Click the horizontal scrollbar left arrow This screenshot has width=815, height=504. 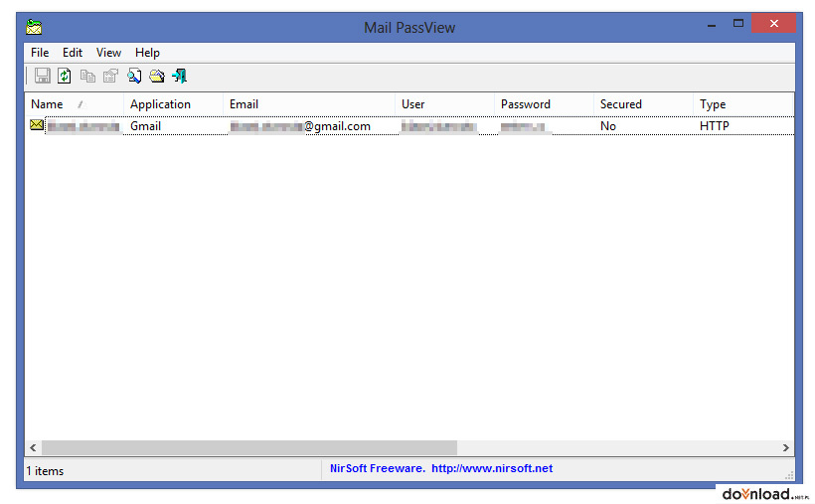[x=33, y=447]
